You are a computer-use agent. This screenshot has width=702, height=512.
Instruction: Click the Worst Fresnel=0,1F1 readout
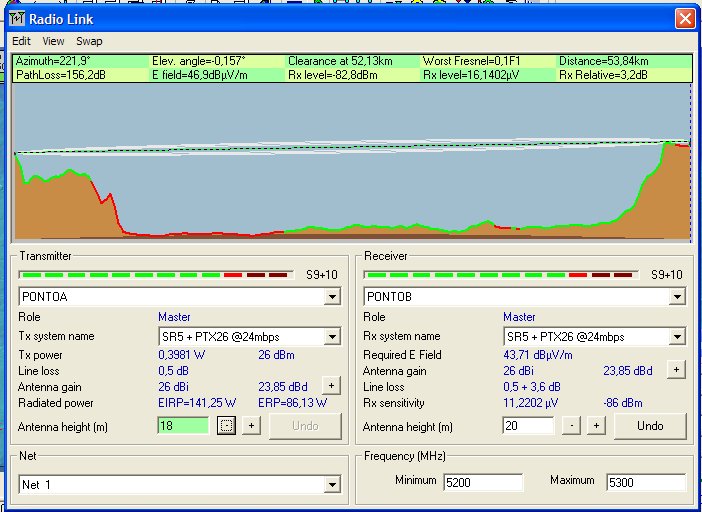point(471,61)
